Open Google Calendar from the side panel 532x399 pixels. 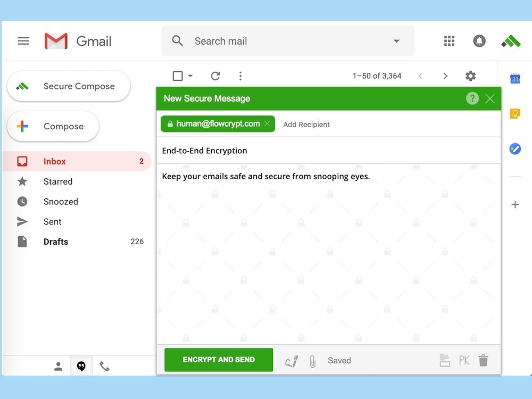(514, 79)
